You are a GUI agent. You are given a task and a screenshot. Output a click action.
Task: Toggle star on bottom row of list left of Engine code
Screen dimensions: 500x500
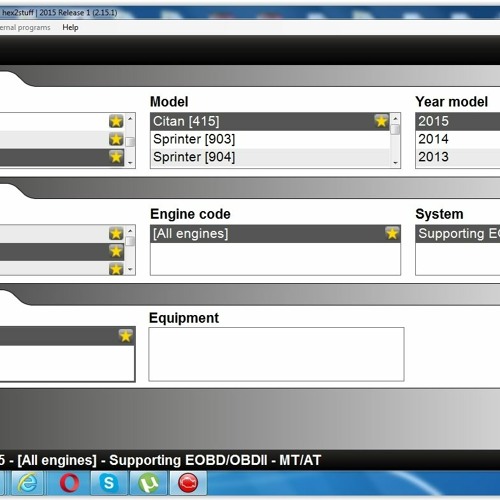pyautogui.click(x=116, y=269)
